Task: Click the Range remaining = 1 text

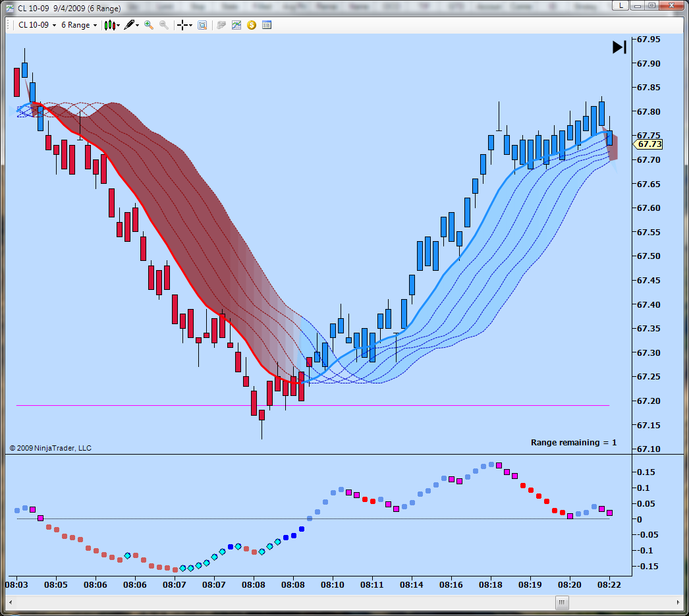Action: (574, 443)
